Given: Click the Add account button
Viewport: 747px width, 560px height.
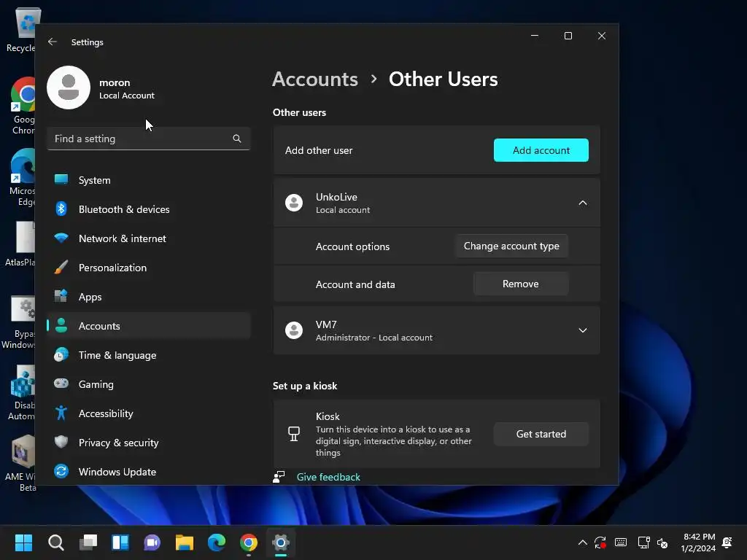Looking at the screenshot, I should [x=541, y=150].
